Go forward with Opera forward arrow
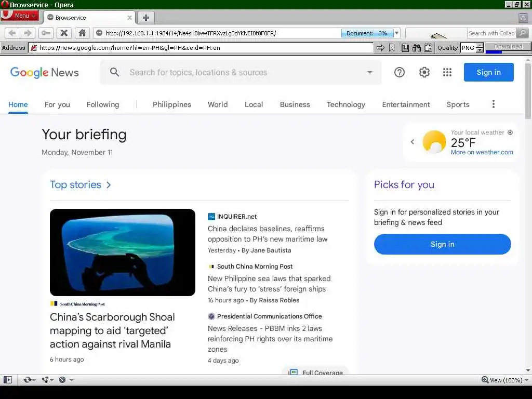This screenshot has width=532, height=399. click(28, 33)
